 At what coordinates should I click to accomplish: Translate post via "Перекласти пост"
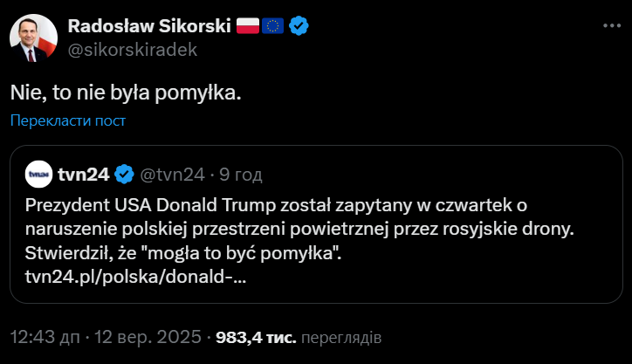click(69, 120)
